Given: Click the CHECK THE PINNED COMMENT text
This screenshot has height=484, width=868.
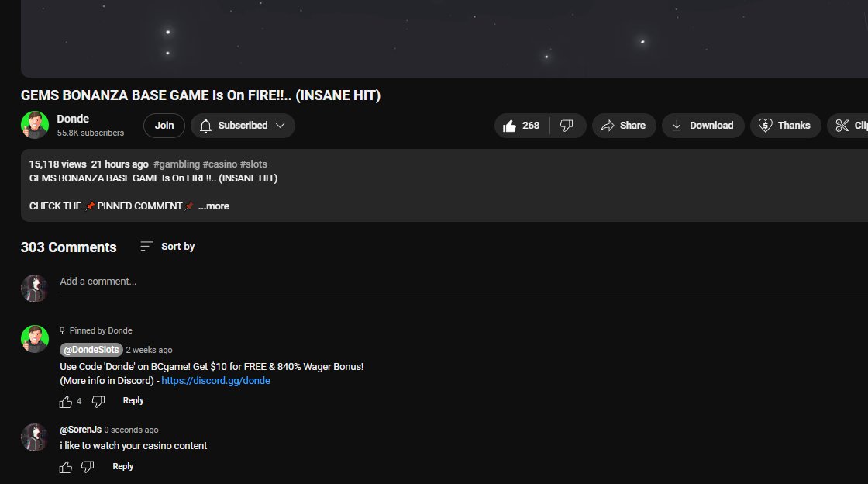Looking at the screenshot, I should click(x=112, y=206).
